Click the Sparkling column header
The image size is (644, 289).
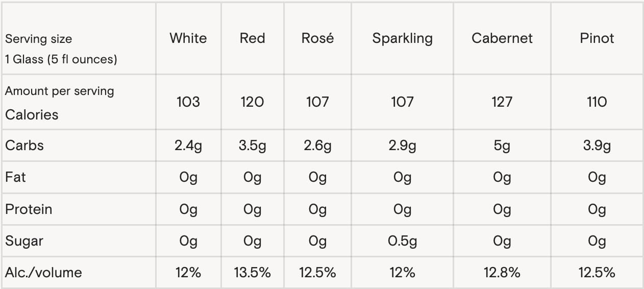point(402,38)
